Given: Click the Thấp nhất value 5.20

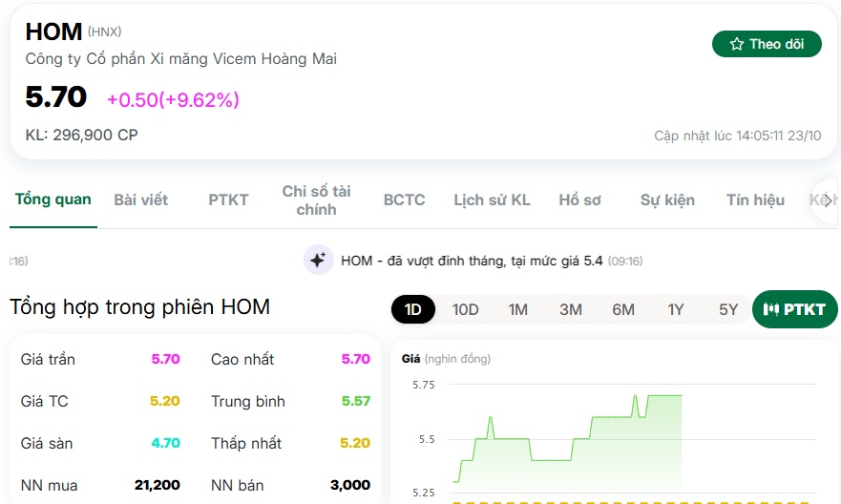Looking at the screenshot, I should [x=355, y=443].
